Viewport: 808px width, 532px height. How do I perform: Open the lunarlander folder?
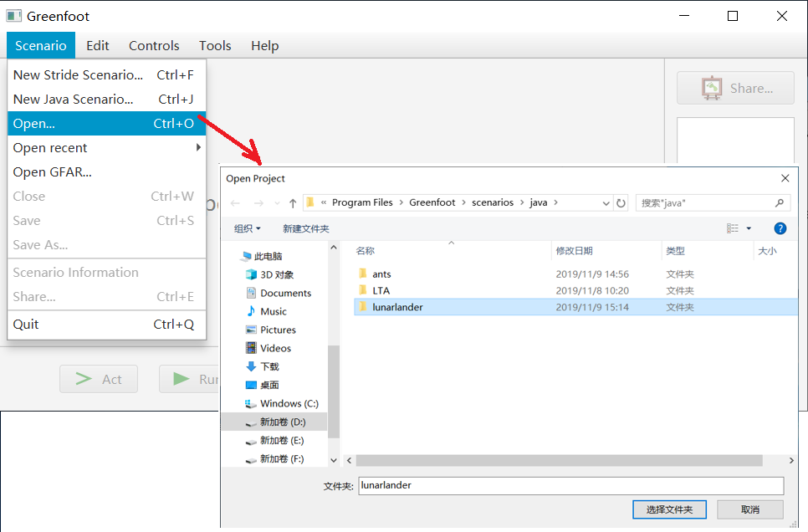point(397,307)
